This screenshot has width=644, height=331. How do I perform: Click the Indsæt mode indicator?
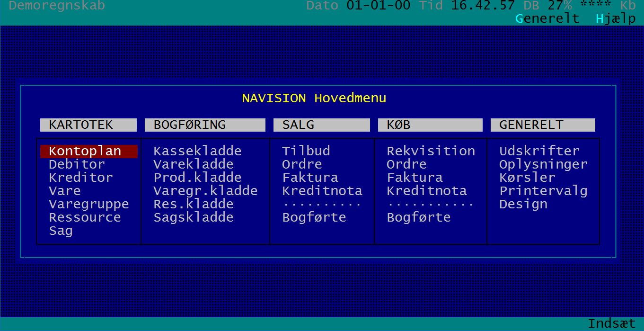(612, 324)
